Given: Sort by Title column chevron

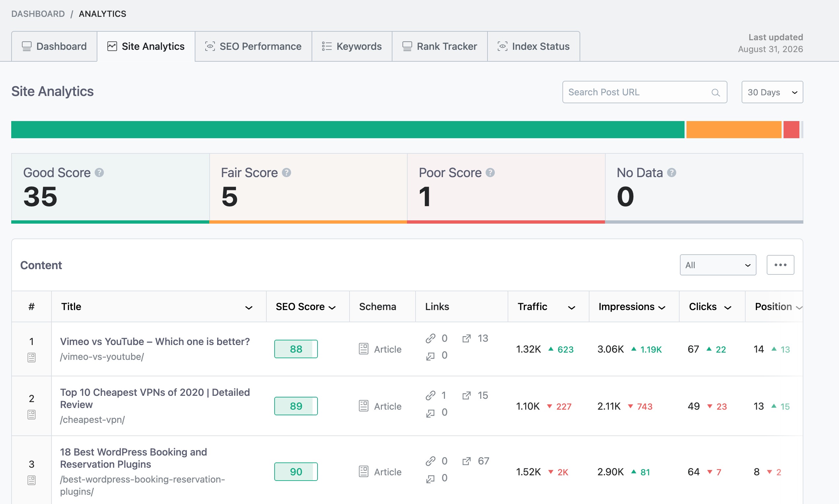Looking at the screenshot, I should (x=249, y=308).
